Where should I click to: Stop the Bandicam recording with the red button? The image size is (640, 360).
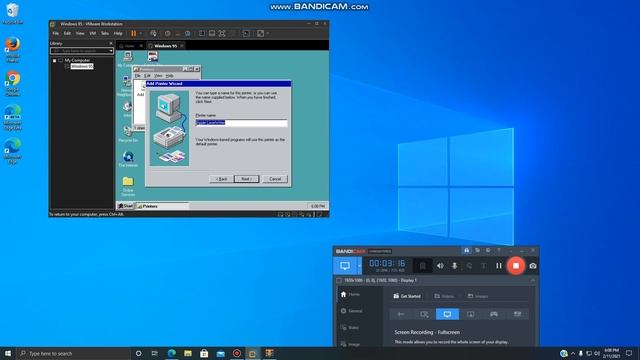(516, 266)
